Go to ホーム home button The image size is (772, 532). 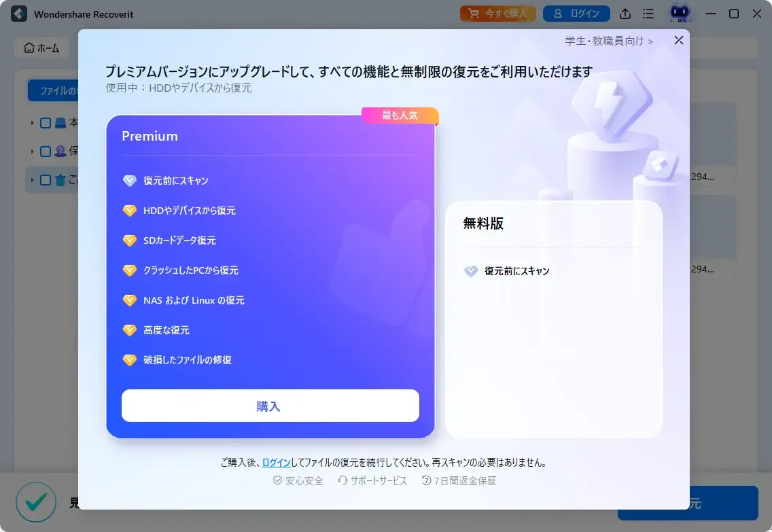pyautogui.click(x=42, y=48)
